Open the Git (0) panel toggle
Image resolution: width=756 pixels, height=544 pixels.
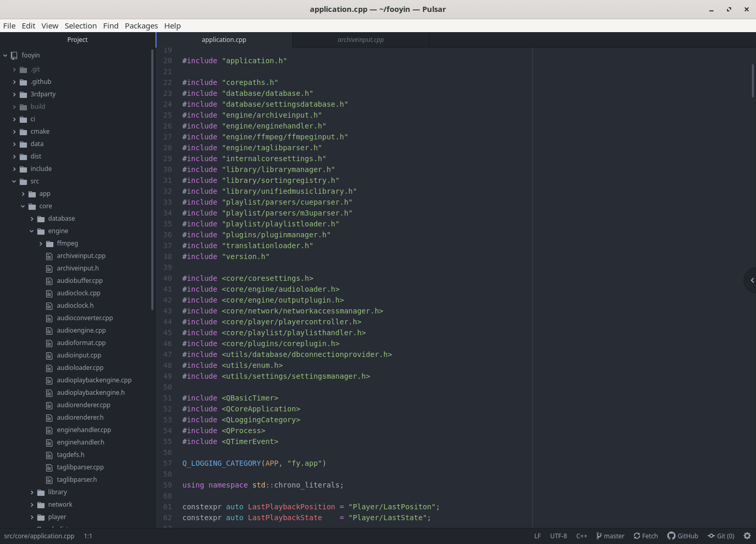pyautogui.click(x=721, y=536)
